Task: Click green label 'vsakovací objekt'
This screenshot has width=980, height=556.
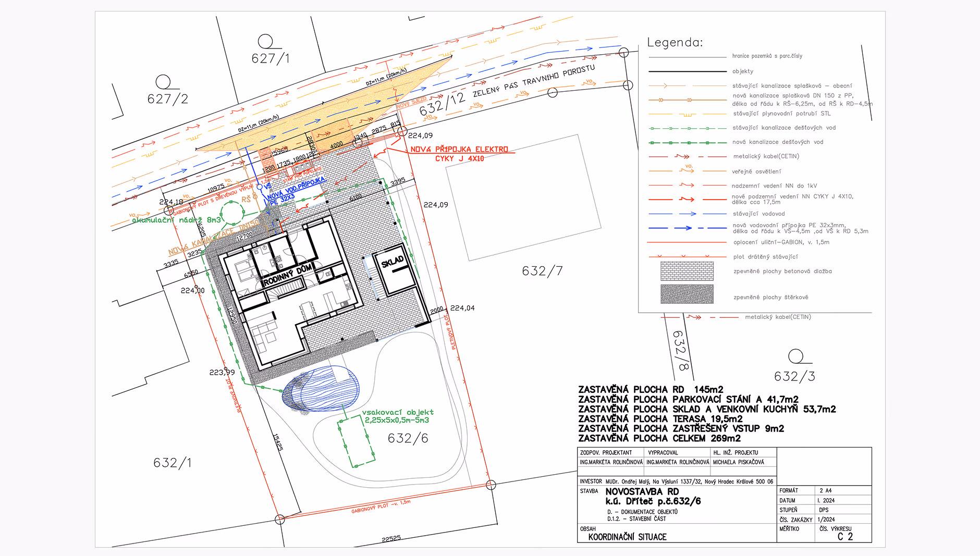Action: pos(398,412)
